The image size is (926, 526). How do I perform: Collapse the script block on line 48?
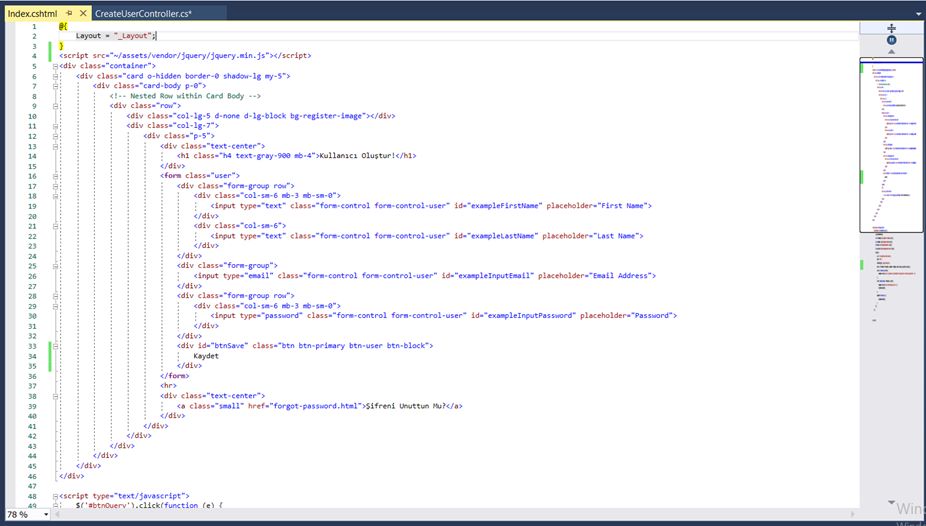point(55,496)
